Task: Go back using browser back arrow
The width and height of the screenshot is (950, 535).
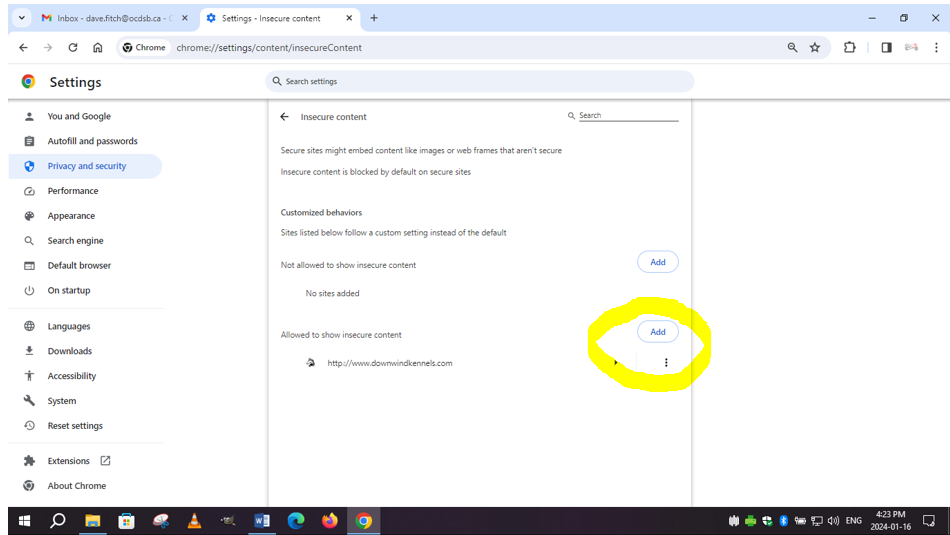Action: 23,47
